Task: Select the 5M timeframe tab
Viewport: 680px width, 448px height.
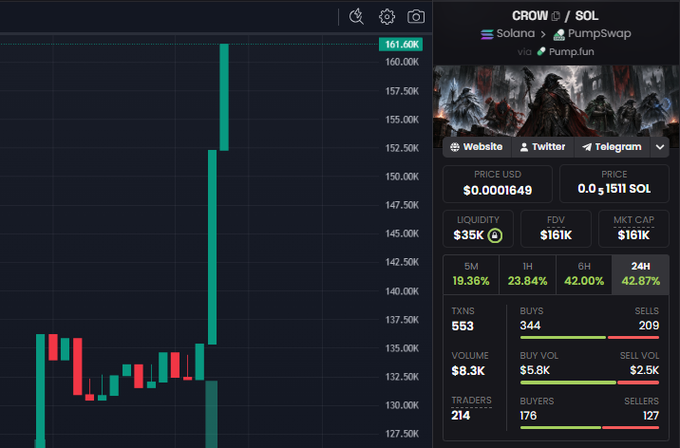Action: click(x=471, y=275)
